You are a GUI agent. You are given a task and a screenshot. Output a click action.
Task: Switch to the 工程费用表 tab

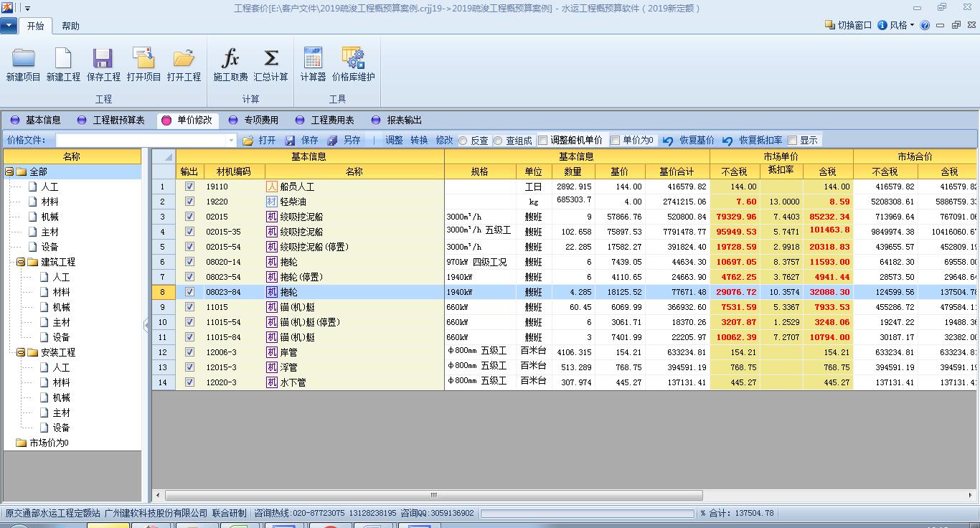[325, 120]
